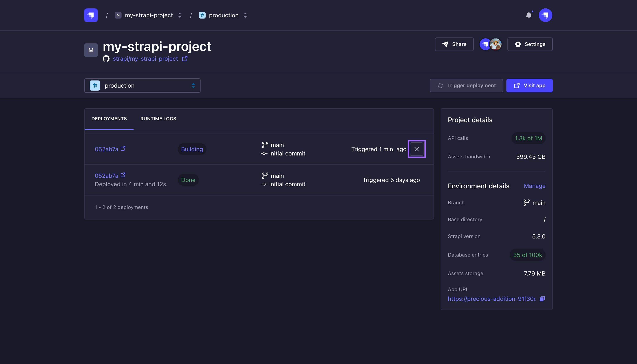Click the Strapi Cloud logo home icon
Image resolution: width=637 pixels, height=364 pixels.
point(91,15)
